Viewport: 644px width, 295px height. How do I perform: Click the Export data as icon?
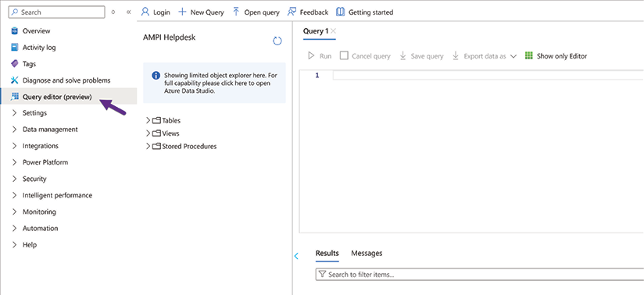pyautogui.click(x=456, y=55)
